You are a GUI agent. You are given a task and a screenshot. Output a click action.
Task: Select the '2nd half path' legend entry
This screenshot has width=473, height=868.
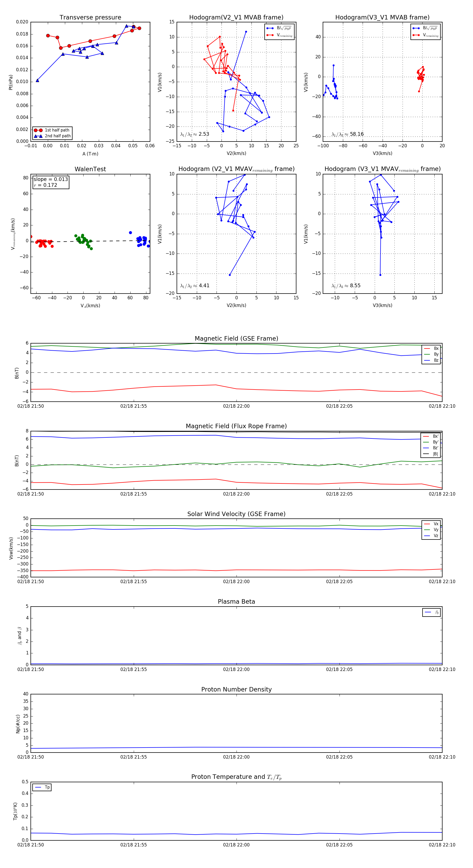[x=52, y=136]
